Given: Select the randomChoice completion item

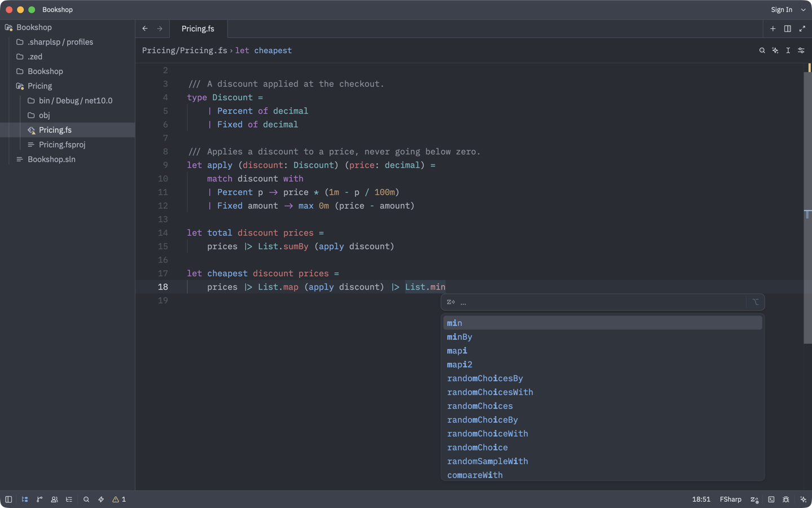Looking at the screenshot, I should click(603, 448).
